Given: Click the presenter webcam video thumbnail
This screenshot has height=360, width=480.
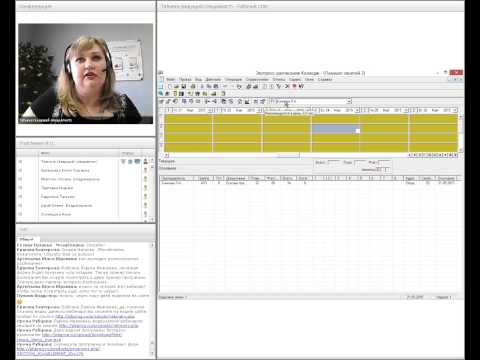Looking at the screenshot, I should [x=86, y=74].
